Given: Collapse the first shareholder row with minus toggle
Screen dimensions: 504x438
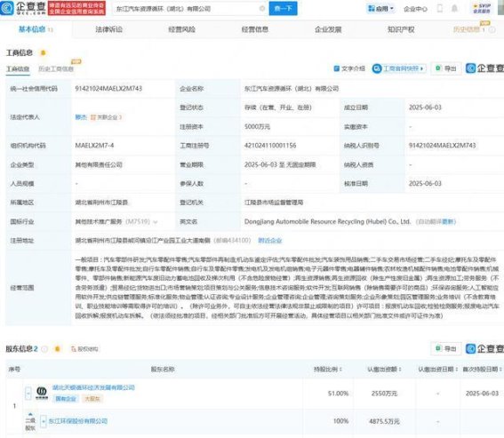Looking at the screenshot, I should tap(28, 393).
